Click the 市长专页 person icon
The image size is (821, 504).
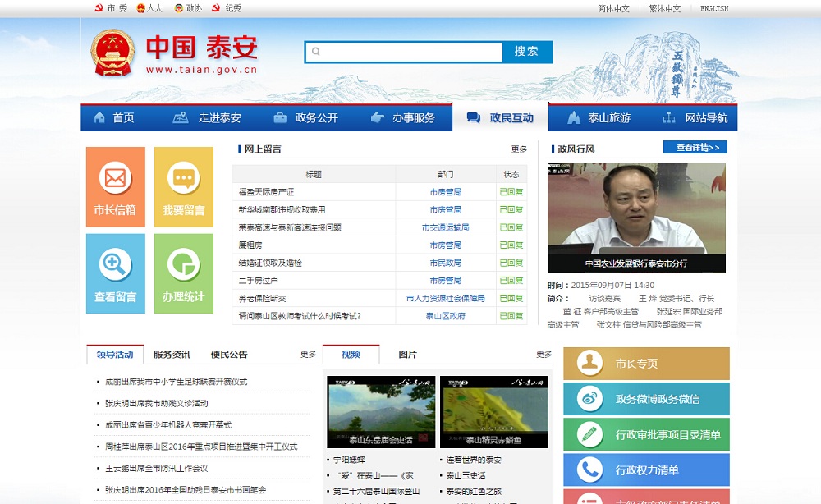pyautogui.click(x=589, y=364)
